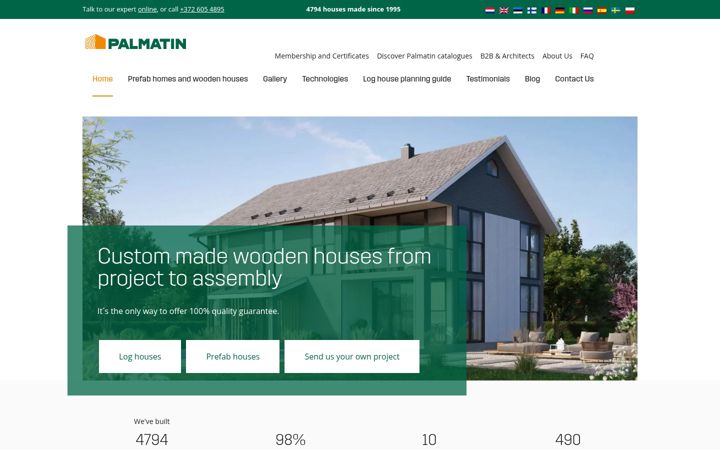Viewport: 720px width, 450px height.
Task: Choose the Polish flag language
Action: [x=630, y=10]
